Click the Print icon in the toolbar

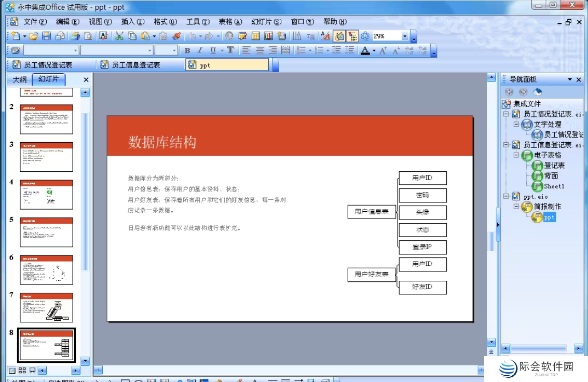(75, 36)
